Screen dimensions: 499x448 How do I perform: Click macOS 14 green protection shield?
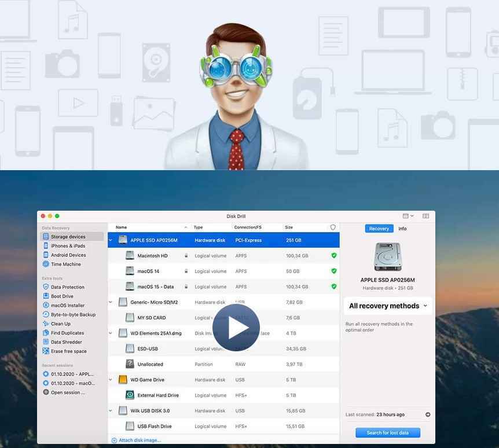pyautogui.click(x=334, y=271)
